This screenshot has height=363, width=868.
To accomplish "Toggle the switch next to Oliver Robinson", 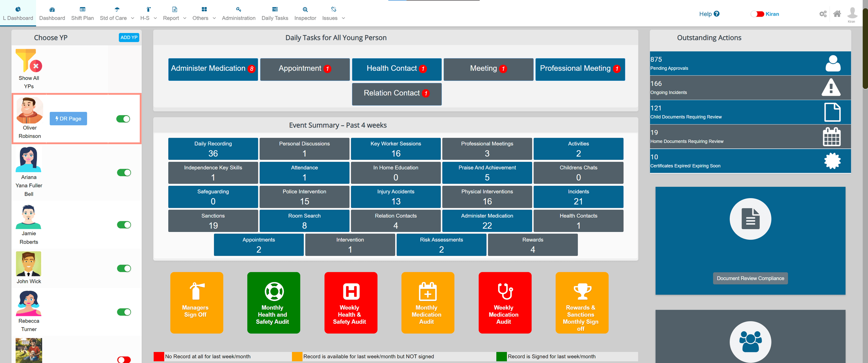I will [123, 118].
